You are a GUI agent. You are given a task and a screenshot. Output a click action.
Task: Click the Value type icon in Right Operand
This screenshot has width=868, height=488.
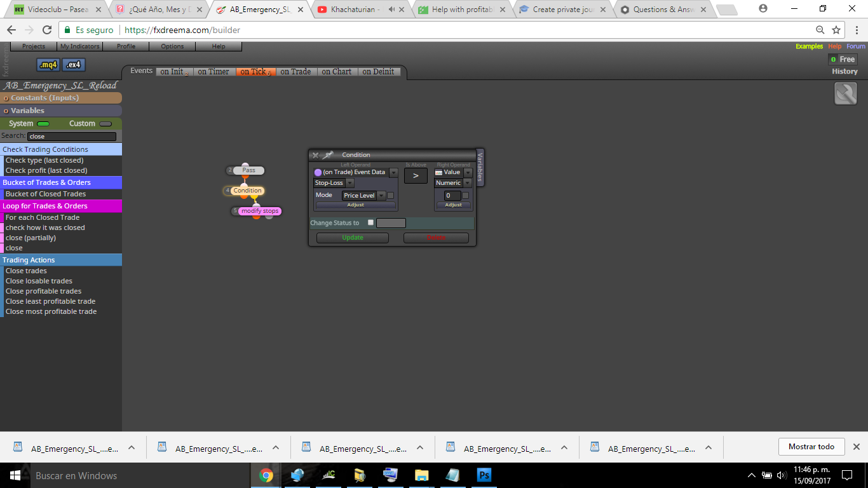coord(438,172)
